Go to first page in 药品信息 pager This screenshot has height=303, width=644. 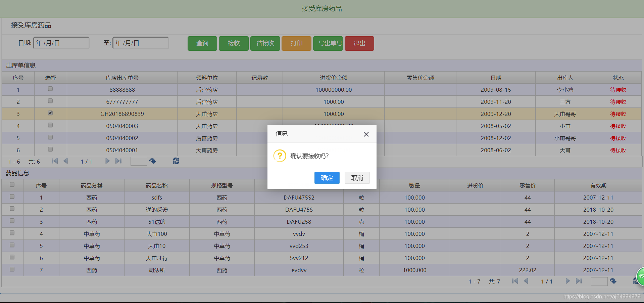pyautogui.click(x=515, y=281)
